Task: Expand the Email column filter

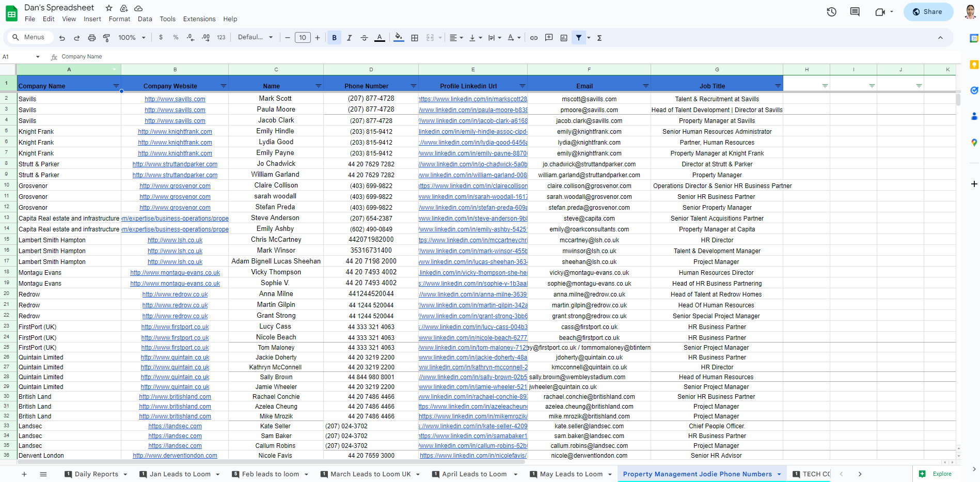Action: coord(646,86)
